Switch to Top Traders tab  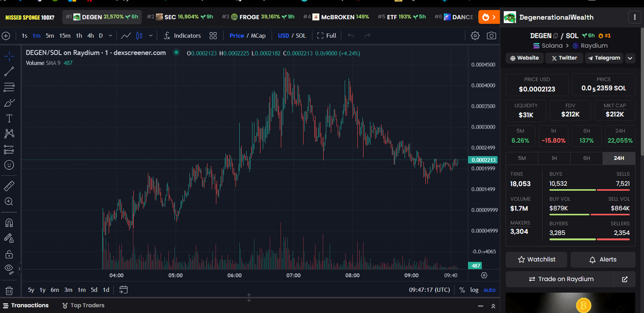(83, 305)
